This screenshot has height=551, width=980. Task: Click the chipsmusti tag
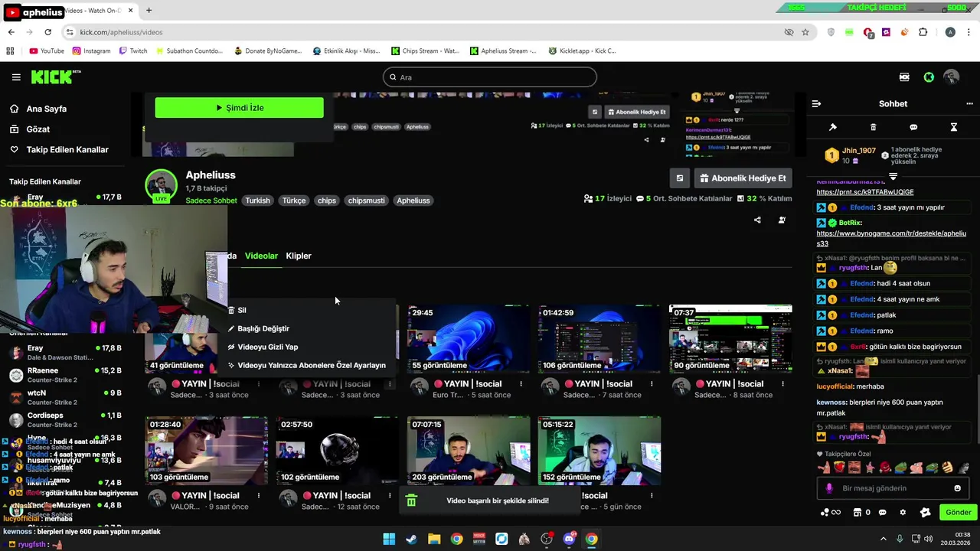click(x=366, y=201)
